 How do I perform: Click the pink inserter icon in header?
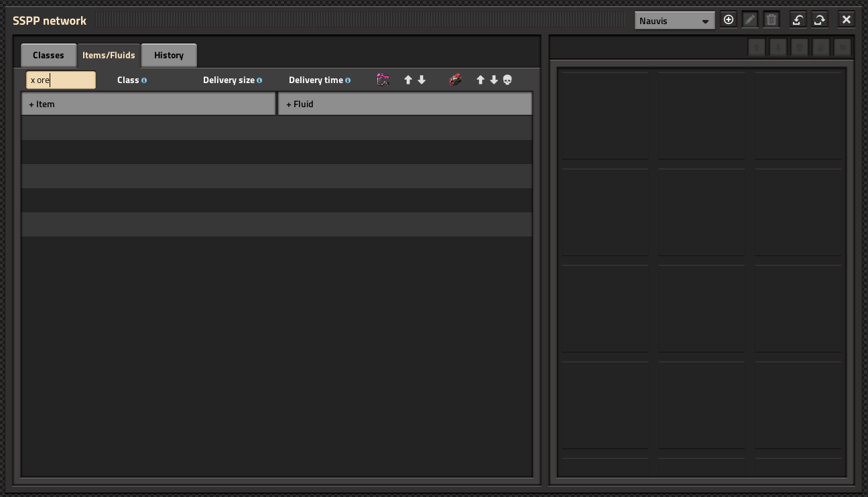coord(383,80)
